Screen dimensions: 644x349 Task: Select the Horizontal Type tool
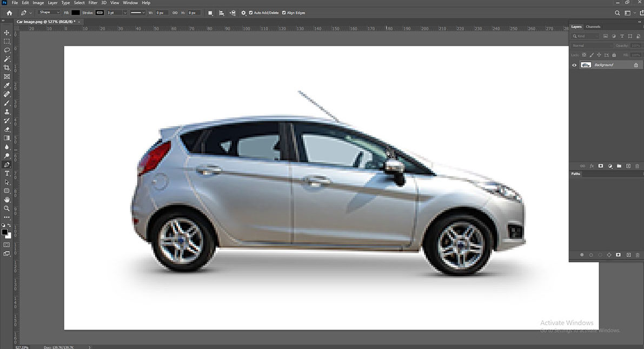tap(7, 173)
